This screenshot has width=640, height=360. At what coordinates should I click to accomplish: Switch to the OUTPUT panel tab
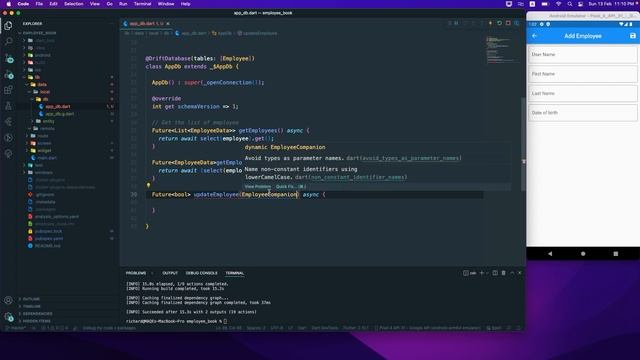tap(170, 273)
